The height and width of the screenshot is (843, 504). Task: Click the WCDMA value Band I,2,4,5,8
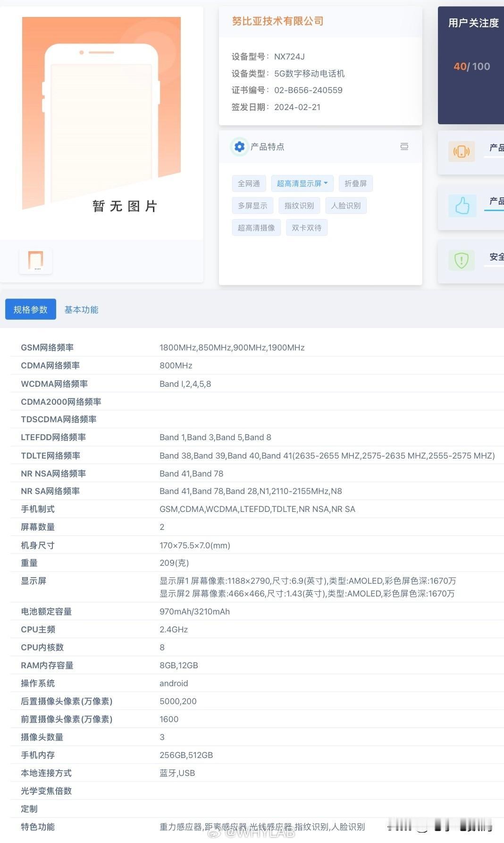click(185, 384)
